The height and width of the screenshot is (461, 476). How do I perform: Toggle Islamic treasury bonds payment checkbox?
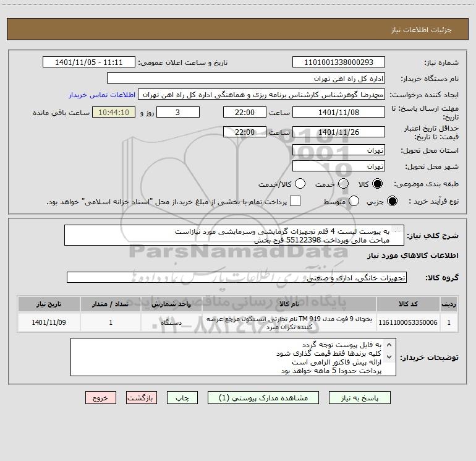[x=295, y=201]
